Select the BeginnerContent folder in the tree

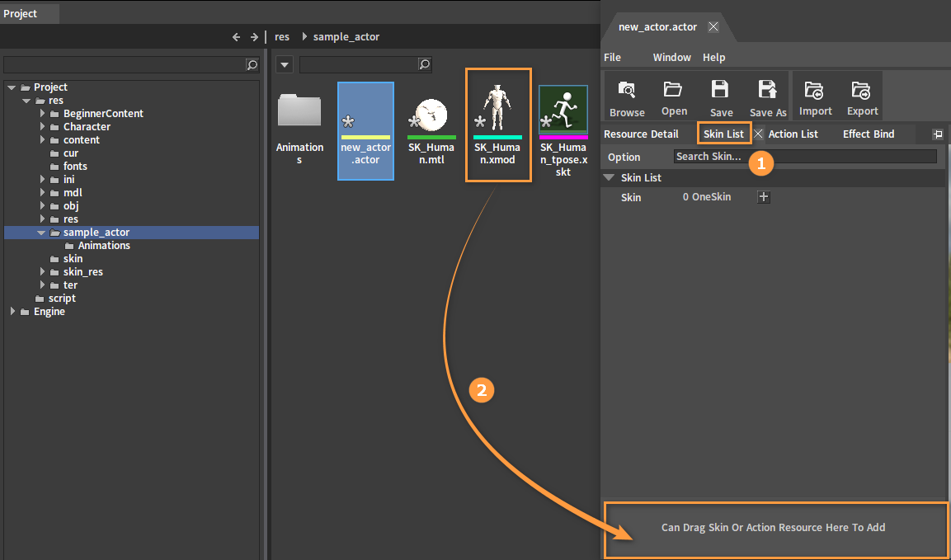tap(103, 114)
